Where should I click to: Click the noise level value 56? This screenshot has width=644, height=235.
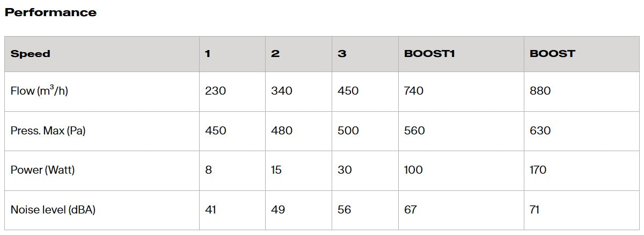point(345,210)
